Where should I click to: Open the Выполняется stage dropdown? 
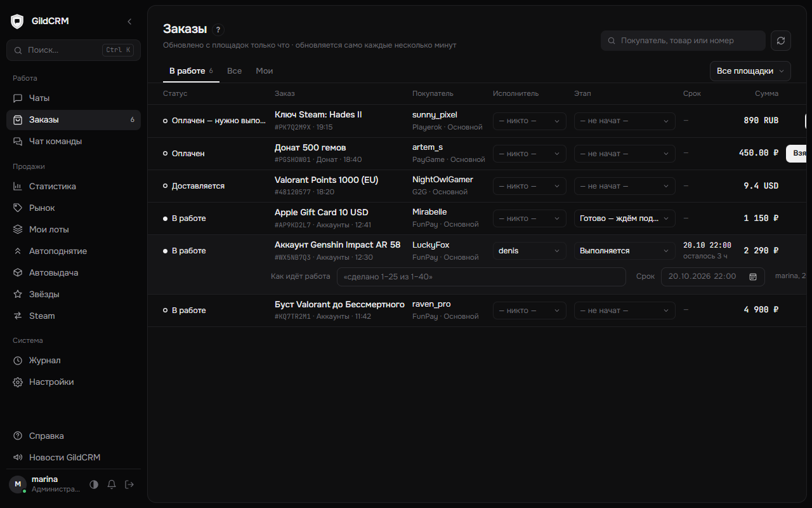point(625,251)
